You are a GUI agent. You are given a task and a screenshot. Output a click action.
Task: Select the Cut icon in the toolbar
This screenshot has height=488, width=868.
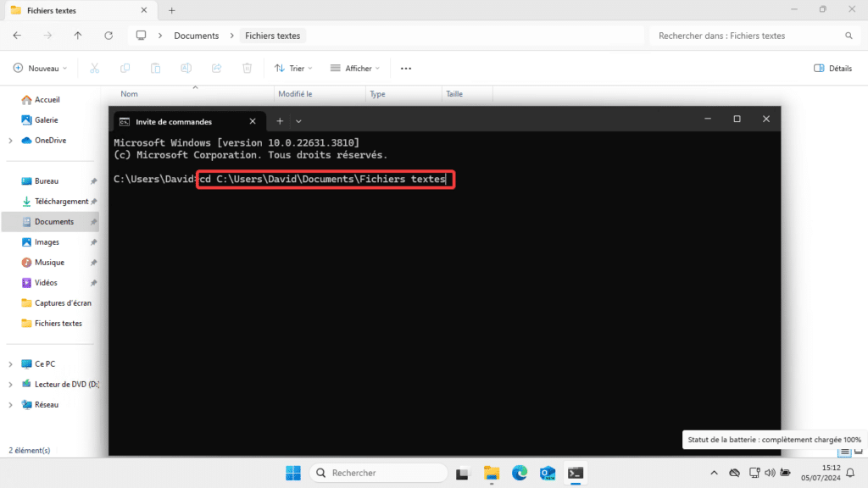click(94, 68)
